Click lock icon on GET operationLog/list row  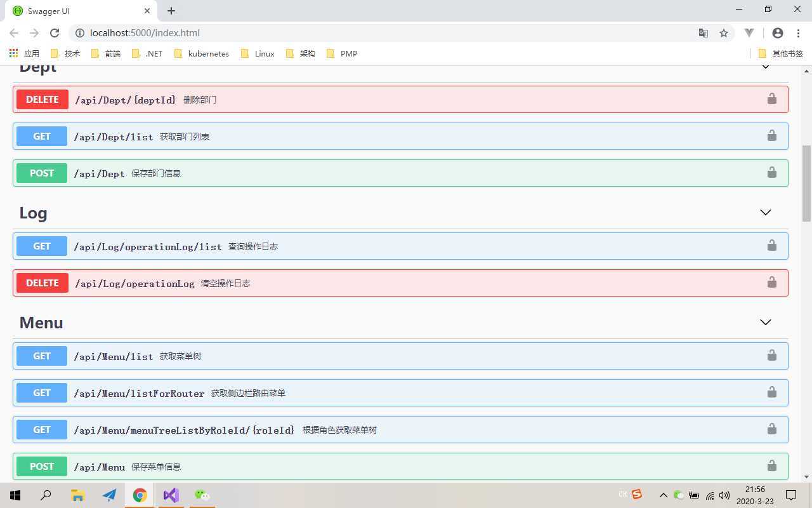(x=771, y=245)
